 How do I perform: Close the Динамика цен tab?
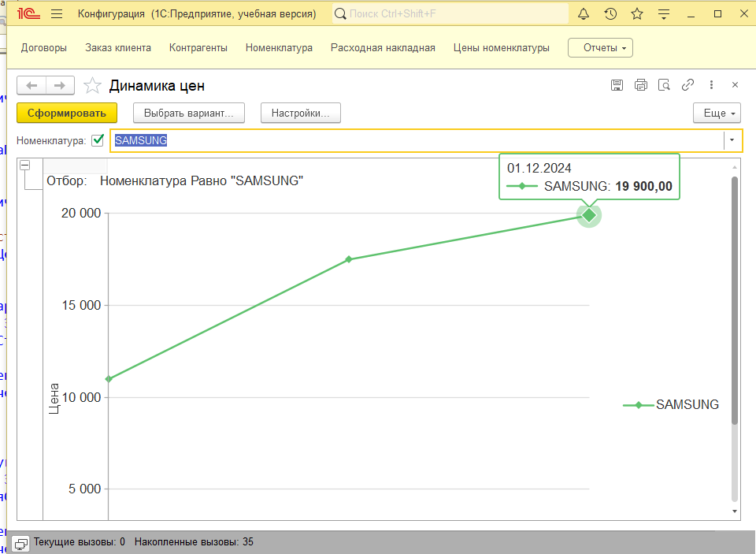coord(735,85)
